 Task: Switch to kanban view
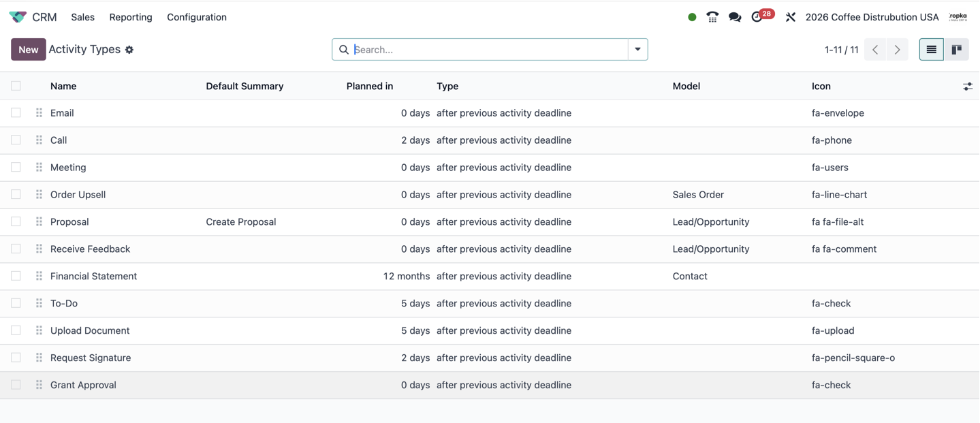point(956,49)
